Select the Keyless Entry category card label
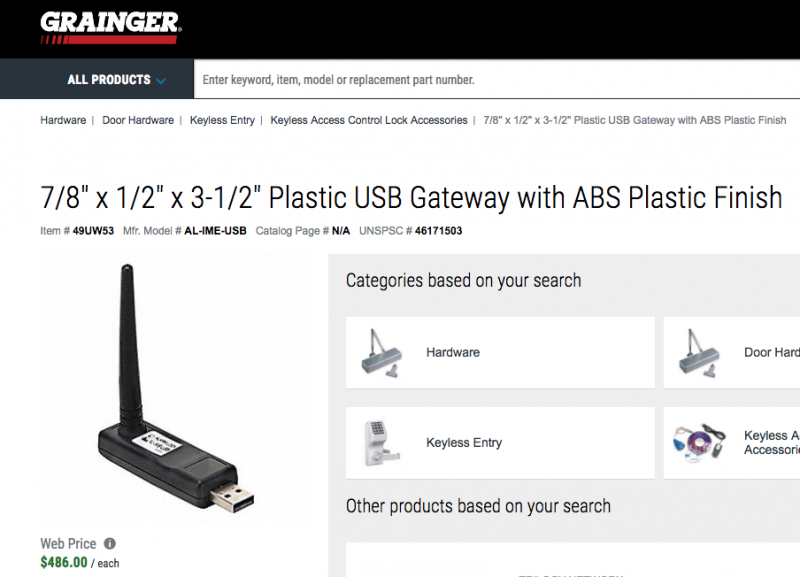This screenshot has height=577, width=800. coord(464,443)
